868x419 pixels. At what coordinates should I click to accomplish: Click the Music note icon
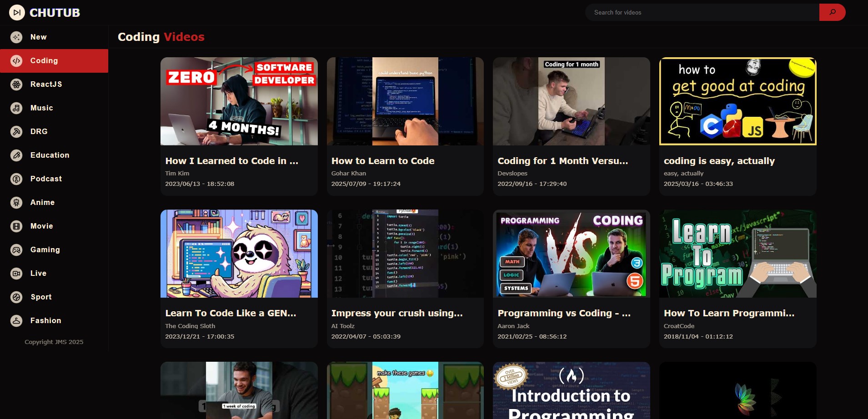pos(16,108)
